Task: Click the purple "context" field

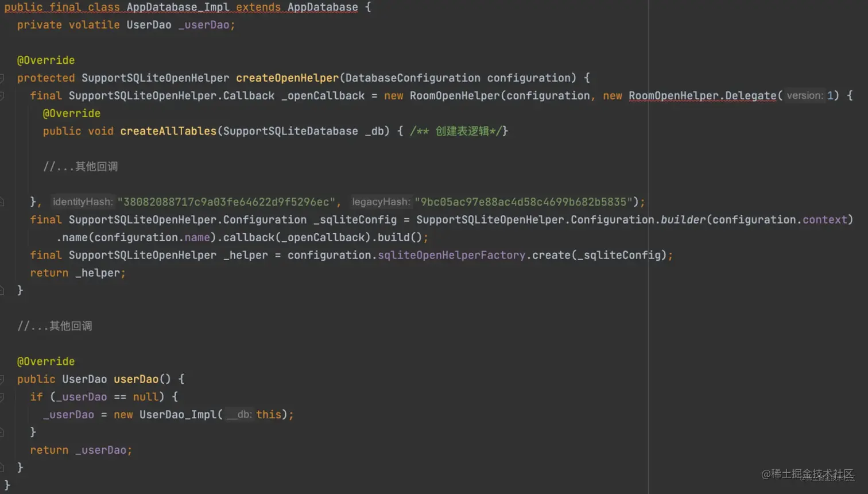Action: coord(825,220)
